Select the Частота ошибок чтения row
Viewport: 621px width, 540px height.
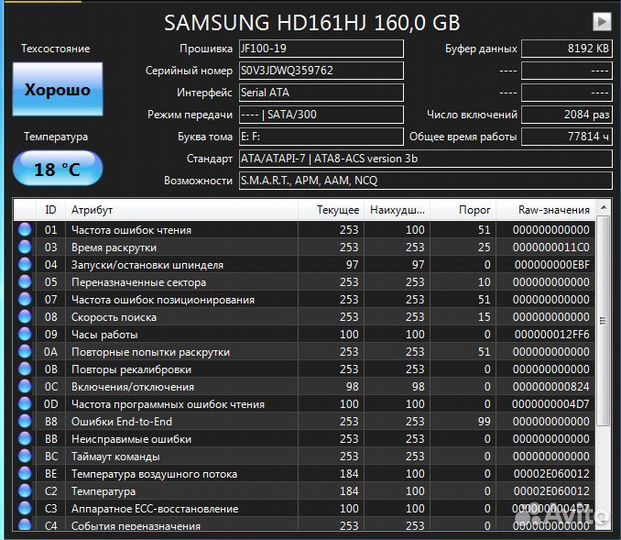(x=304, y=230)
